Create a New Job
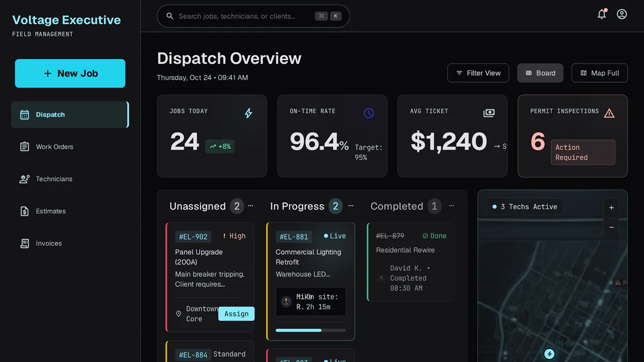Screen dimensions: 644x362 [x=70, y=73]
